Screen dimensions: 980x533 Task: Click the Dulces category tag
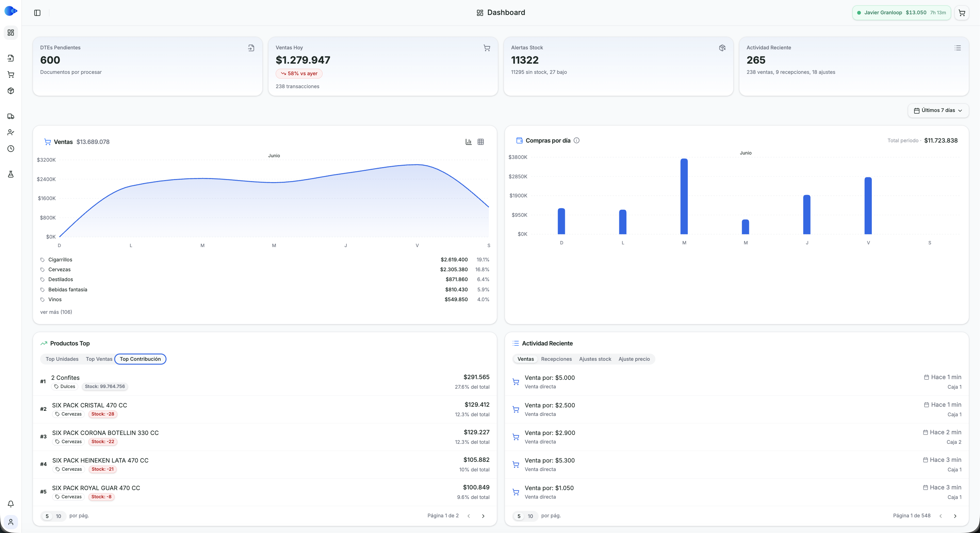coord(65,387)
